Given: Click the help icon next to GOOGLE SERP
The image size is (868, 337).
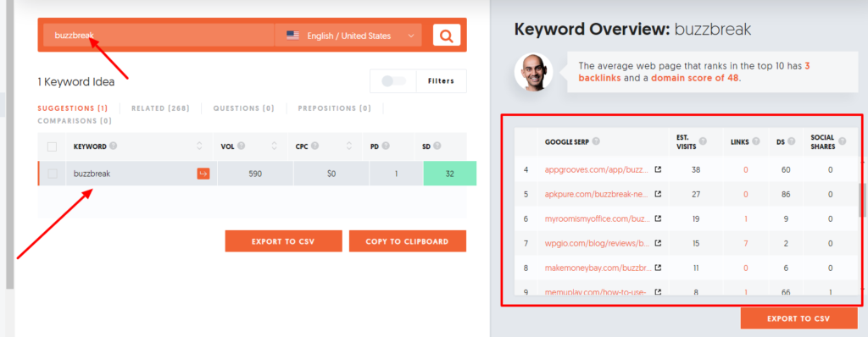Looking at the screenshot, I should click(596, 141).
